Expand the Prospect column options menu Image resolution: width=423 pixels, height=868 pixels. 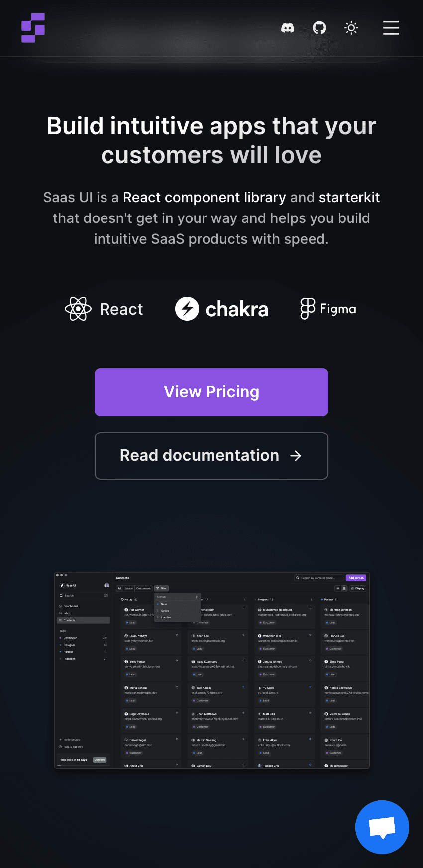[x=313, y=599]
